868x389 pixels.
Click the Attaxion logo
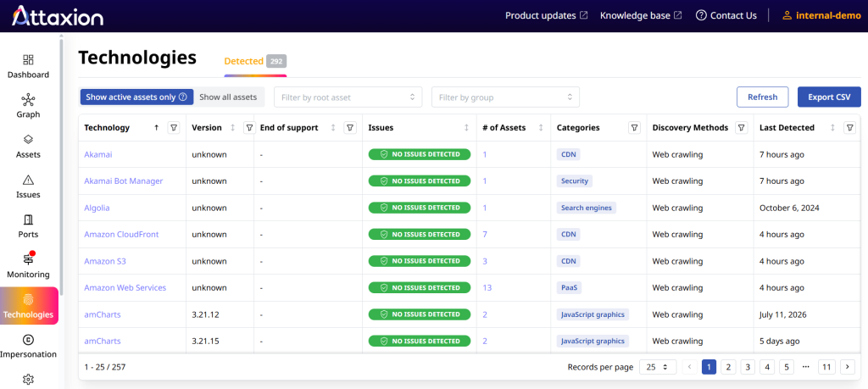(58, 16)
